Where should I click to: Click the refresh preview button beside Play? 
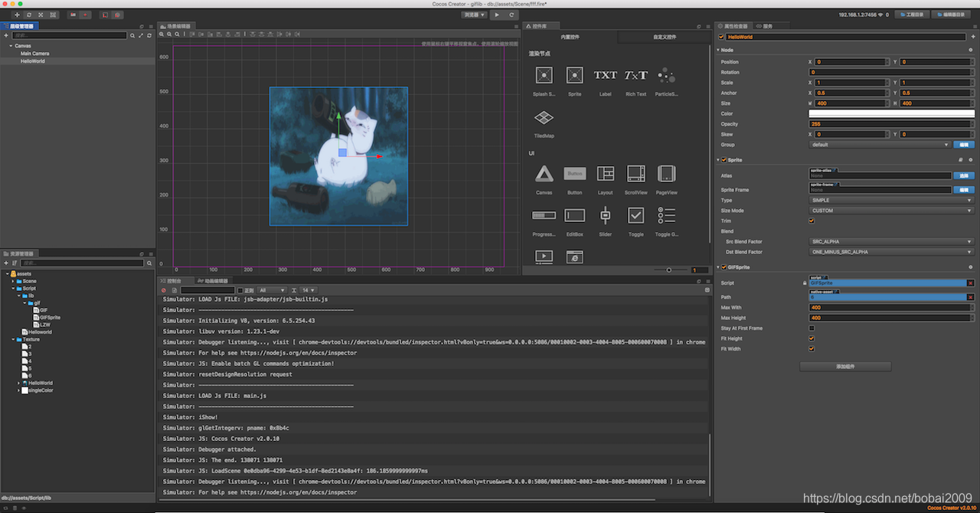pyautogui.click(x=511, y=15)
